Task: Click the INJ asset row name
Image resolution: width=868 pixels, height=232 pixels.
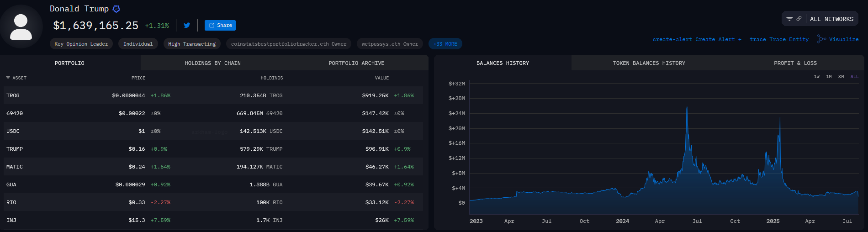Action: pyautogui.click(x=11, y=220)
